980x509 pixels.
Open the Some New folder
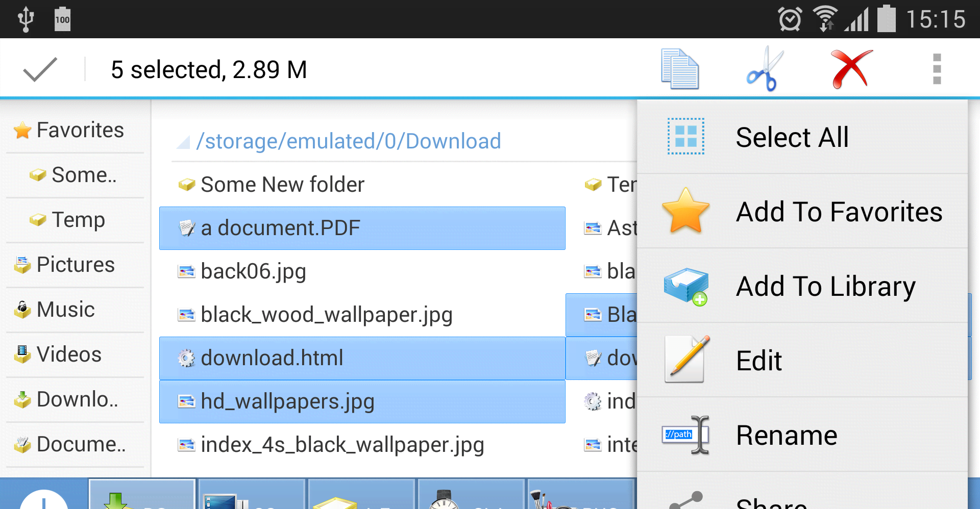click(362, 185)
